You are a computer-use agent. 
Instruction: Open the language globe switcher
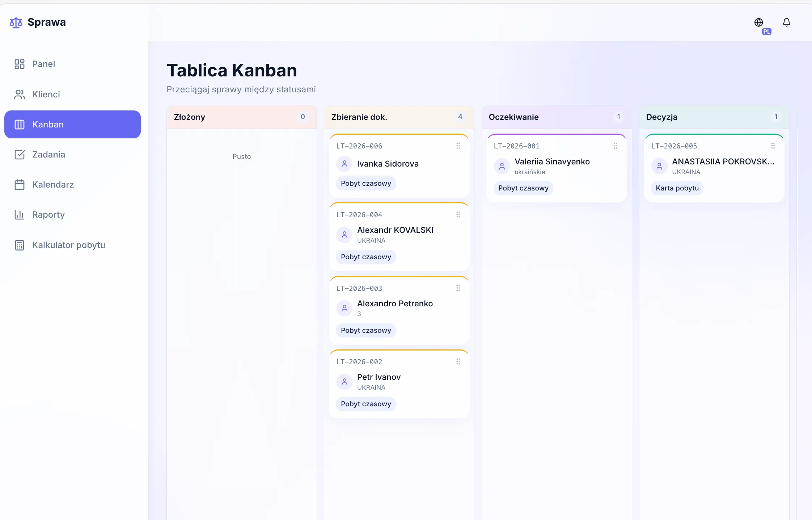pos(759,22)
